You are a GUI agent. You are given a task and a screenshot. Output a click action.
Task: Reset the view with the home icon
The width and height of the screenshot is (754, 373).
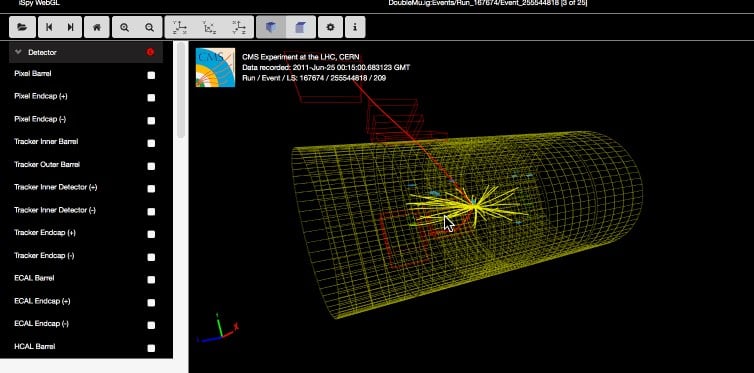coord(97,27)
